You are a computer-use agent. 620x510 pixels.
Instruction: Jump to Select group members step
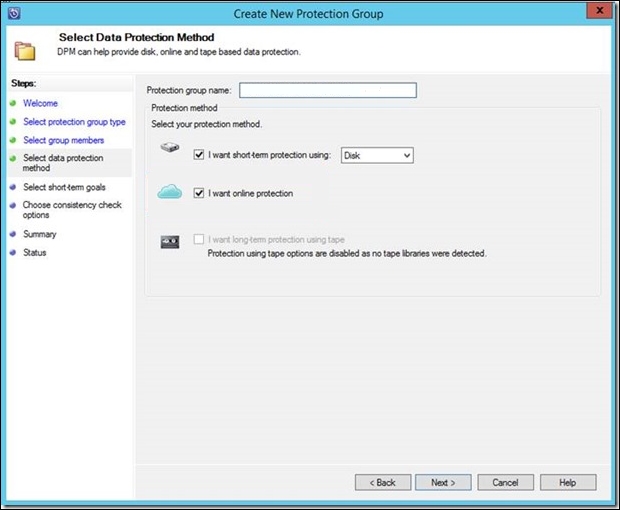click(x=63, y=140)
